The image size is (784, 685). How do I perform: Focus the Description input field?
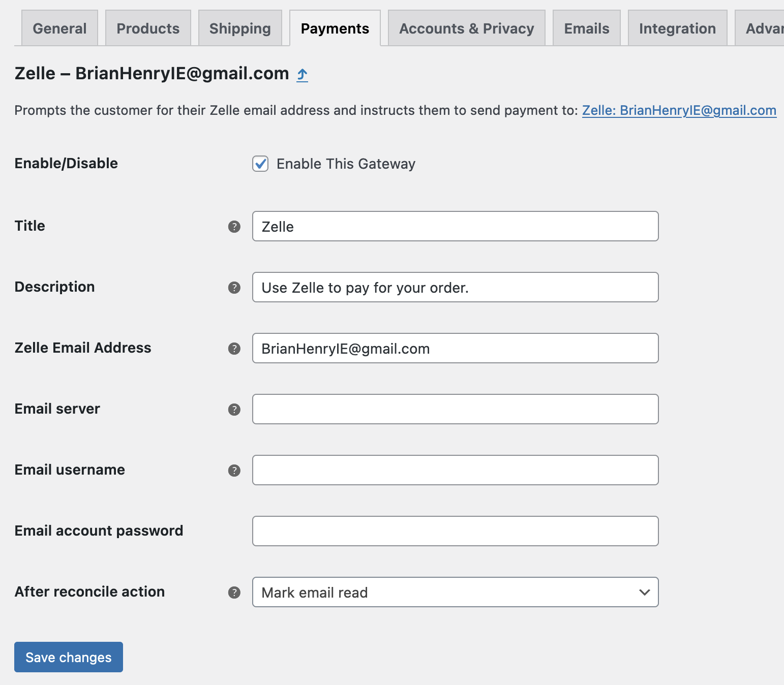(x=455, y=287)
